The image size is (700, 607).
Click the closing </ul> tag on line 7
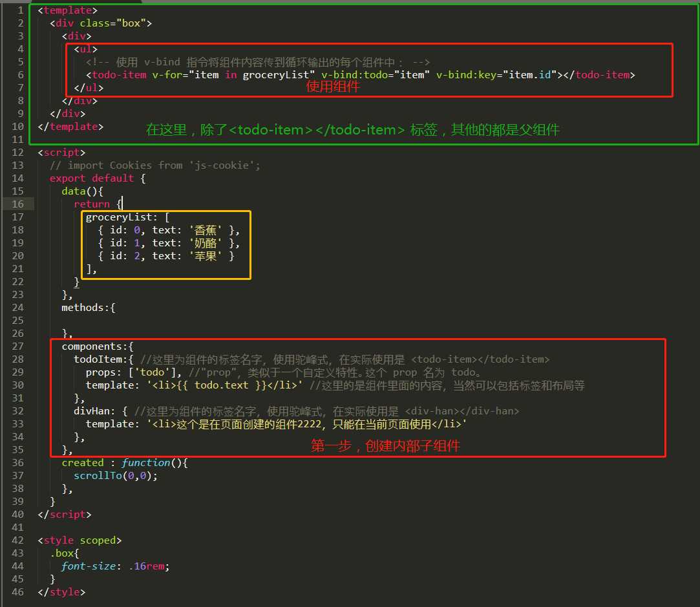point(89,88)
